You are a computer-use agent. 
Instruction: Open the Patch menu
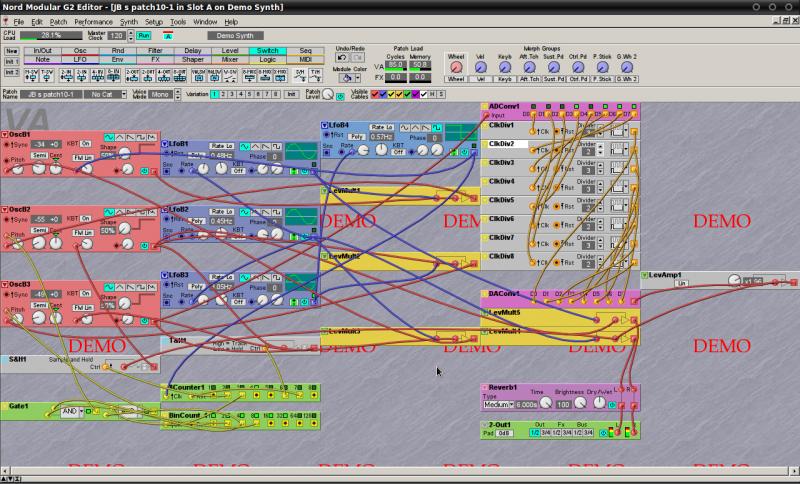coord(58,22)
